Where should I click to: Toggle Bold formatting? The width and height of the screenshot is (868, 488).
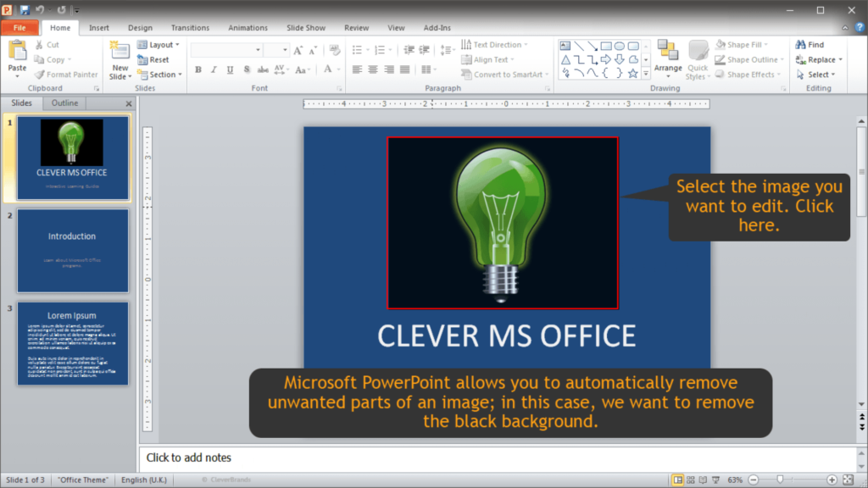(x=198, y=69)
